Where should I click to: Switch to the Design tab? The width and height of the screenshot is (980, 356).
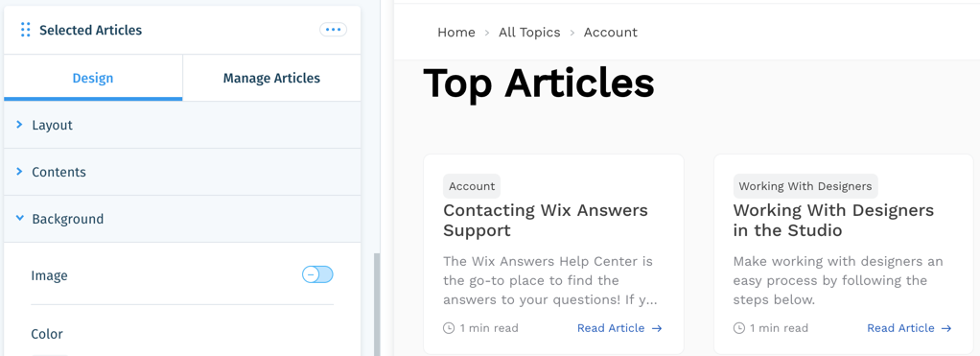click(93, 79)
